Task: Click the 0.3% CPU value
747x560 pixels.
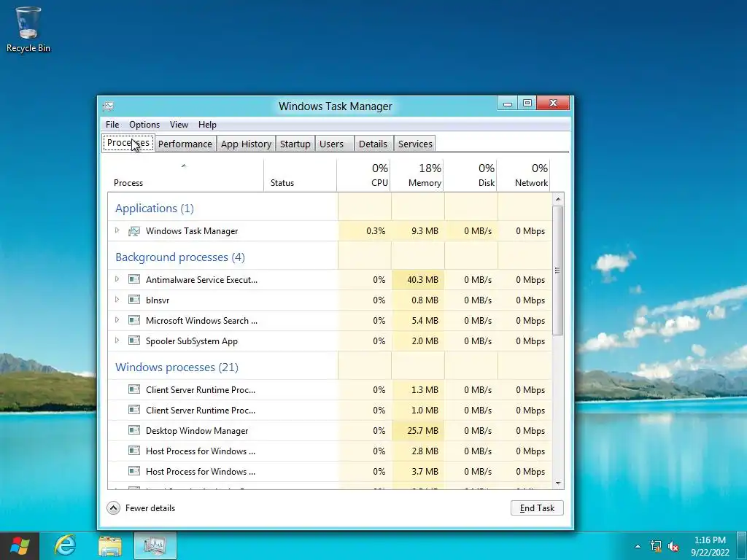Action: point(376,231)
